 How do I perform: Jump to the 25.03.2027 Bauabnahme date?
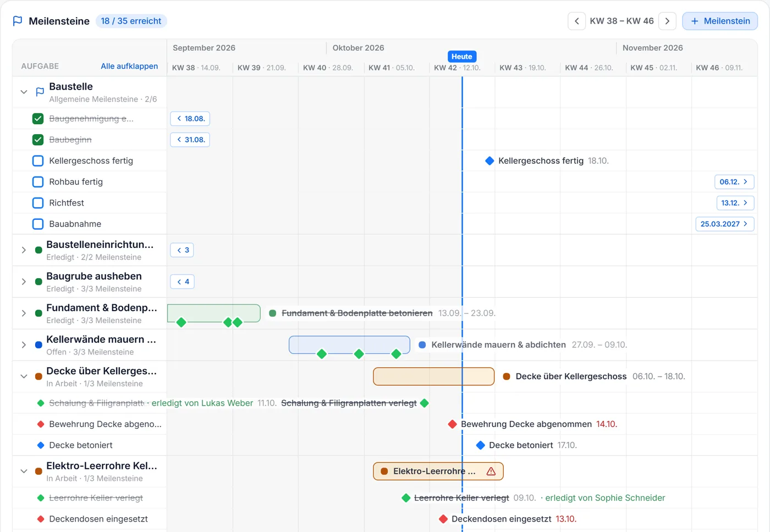725,224
